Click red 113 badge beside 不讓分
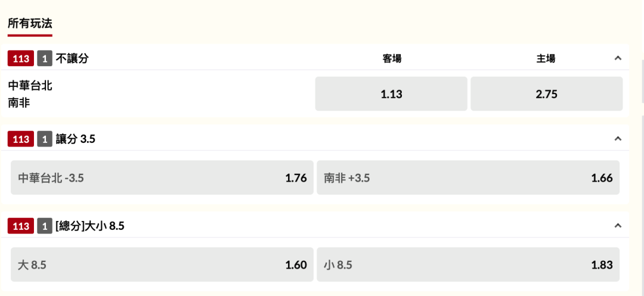This screenshot has width=644, height=296. click(21, 58)
